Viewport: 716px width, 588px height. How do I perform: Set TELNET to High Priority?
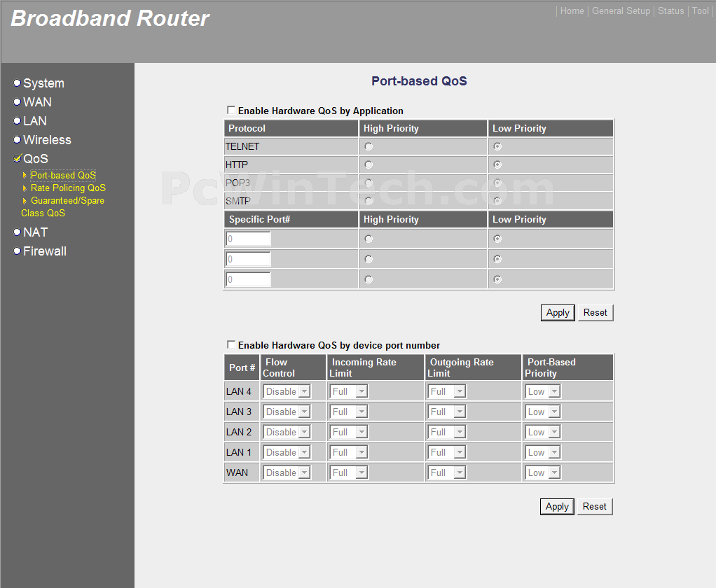click(369, 146)
